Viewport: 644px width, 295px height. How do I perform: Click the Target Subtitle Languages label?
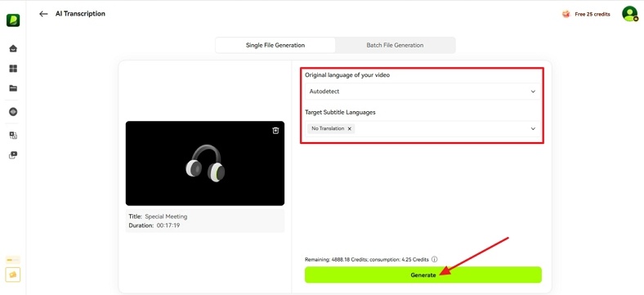[340, 112]
